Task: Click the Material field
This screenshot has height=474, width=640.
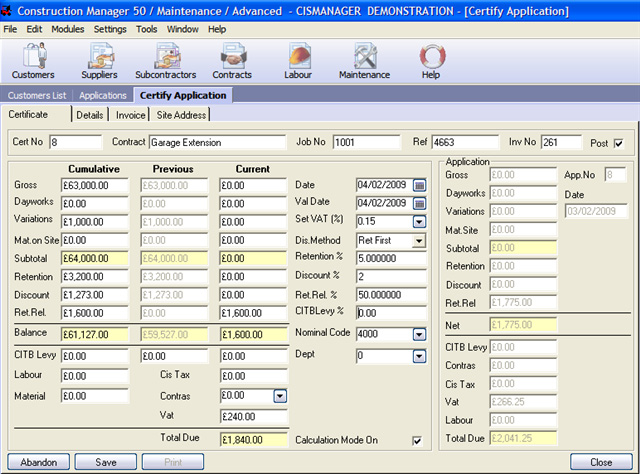Action: [95, 396]
